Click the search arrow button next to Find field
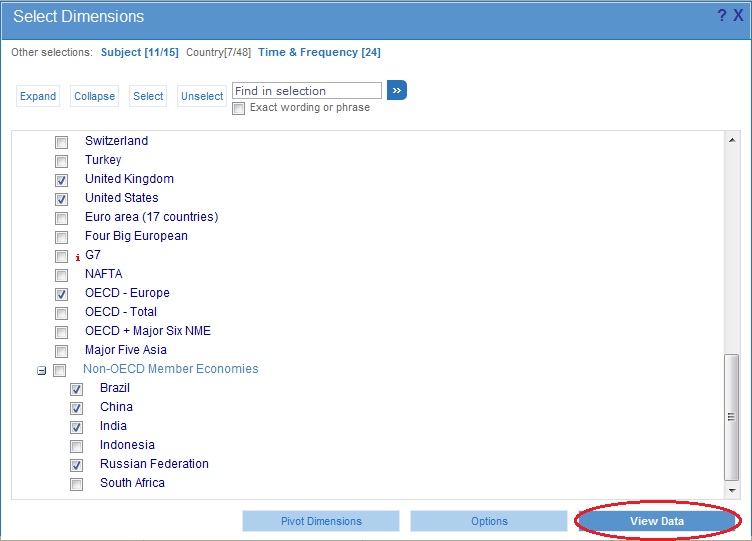752x541 pixels. 397,91
